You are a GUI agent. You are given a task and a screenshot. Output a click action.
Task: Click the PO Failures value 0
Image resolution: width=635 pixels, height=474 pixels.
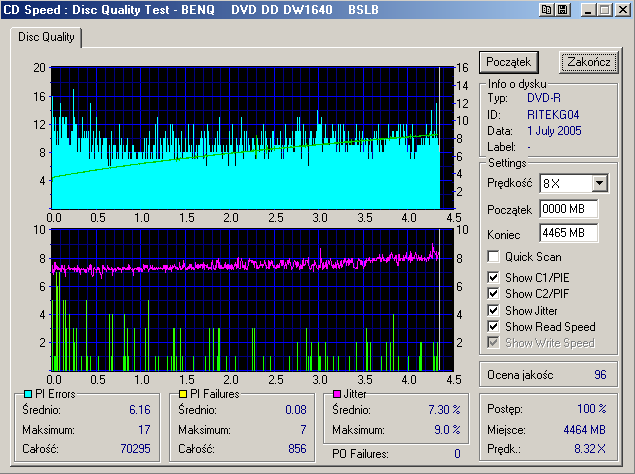click(x=457, y=453)
